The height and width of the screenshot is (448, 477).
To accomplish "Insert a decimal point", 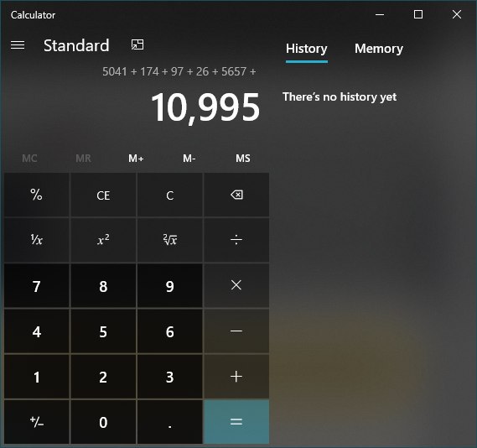I will [x=169, y=422].
